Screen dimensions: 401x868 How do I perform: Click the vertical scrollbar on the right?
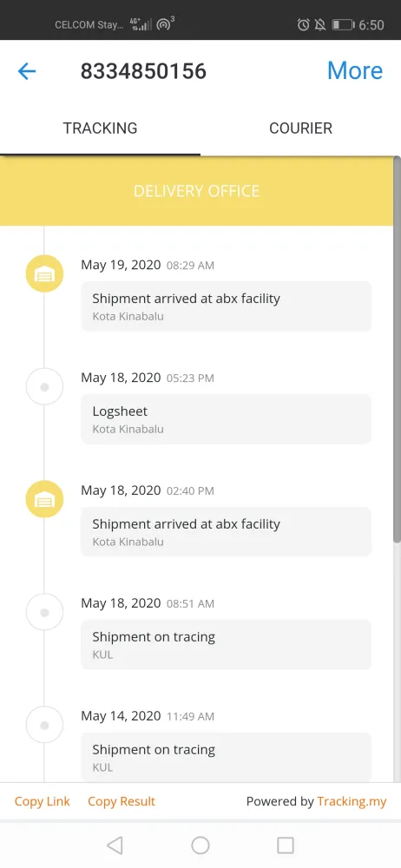pyautogui.click(x=397, y=350)
